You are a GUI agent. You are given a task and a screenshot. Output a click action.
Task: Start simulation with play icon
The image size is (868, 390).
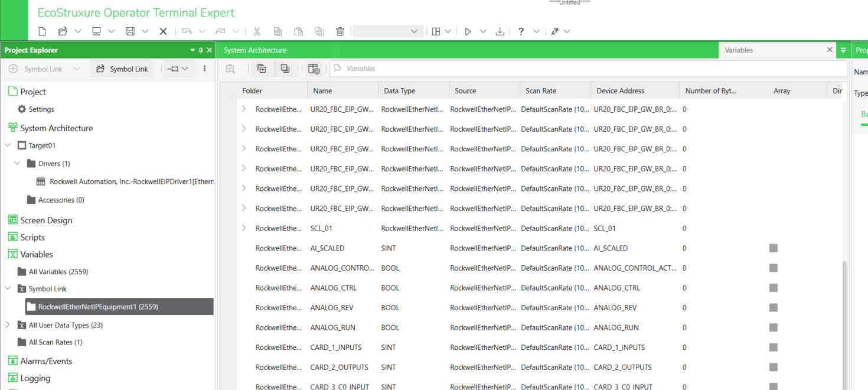[468, 31]
